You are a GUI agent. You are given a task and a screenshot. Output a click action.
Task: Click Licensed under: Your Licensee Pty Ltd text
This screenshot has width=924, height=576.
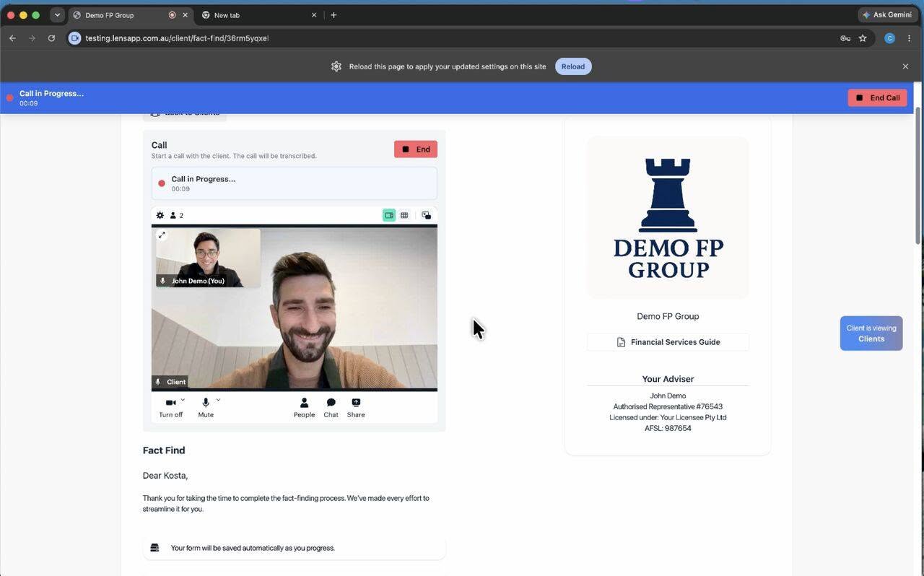pos(668,417)
